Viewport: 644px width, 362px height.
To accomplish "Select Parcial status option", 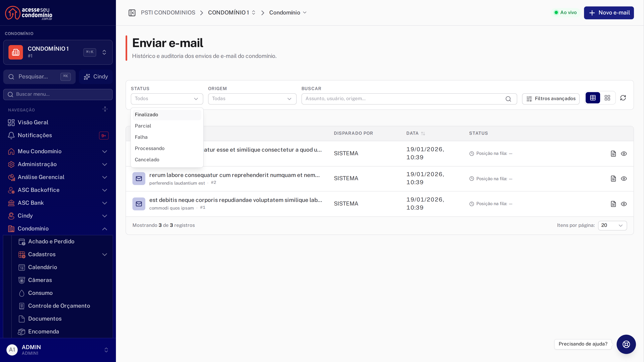I will pos(167,126).
